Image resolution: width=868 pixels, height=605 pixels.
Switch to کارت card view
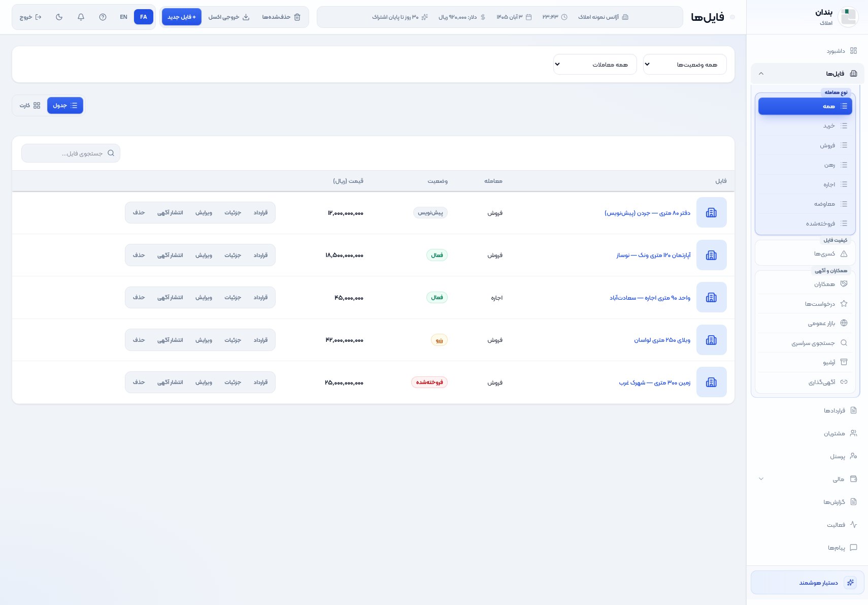30,106
